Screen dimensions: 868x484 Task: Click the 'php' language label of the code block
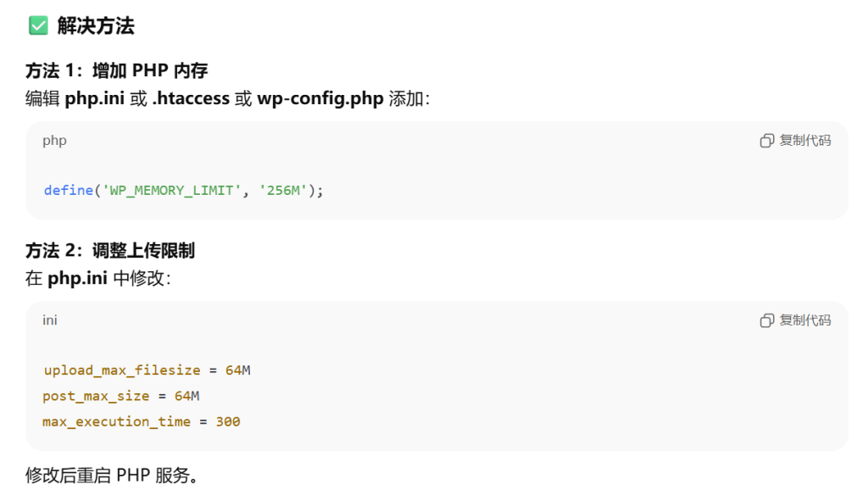point(54,141)
